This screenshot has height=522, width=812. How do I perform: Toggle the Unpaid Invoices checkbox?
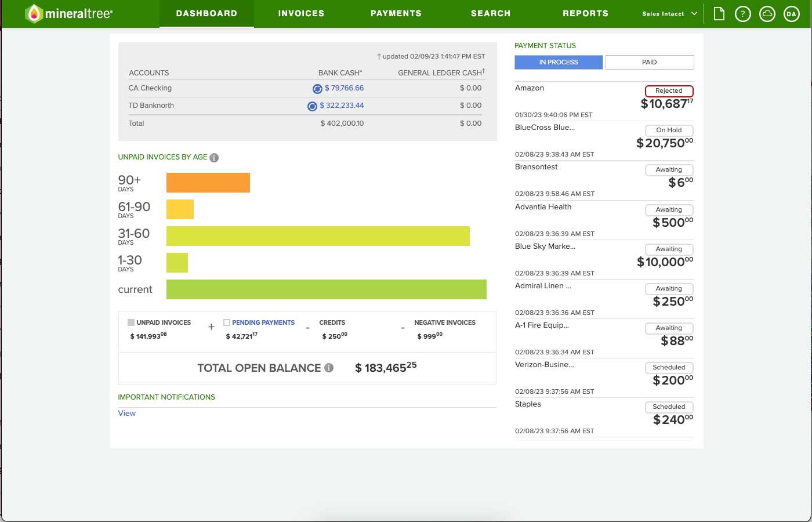[131, 322]
